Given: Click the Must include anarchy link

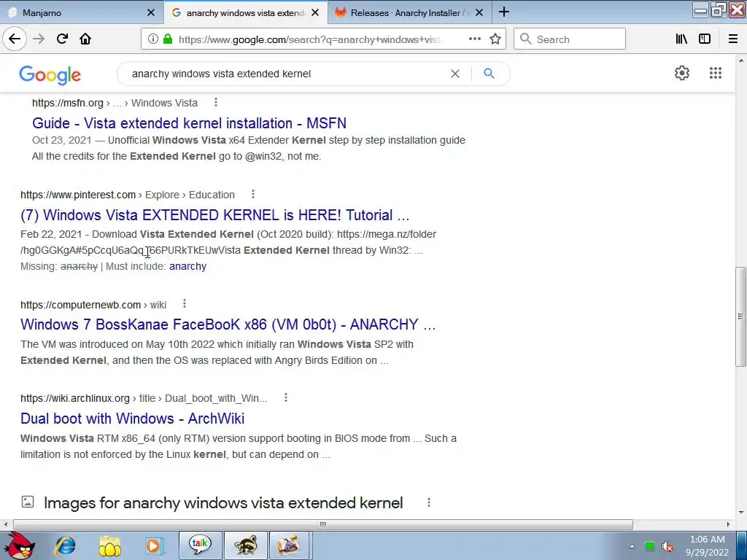Looking at the screenshot, I should (x=187, y=266).
